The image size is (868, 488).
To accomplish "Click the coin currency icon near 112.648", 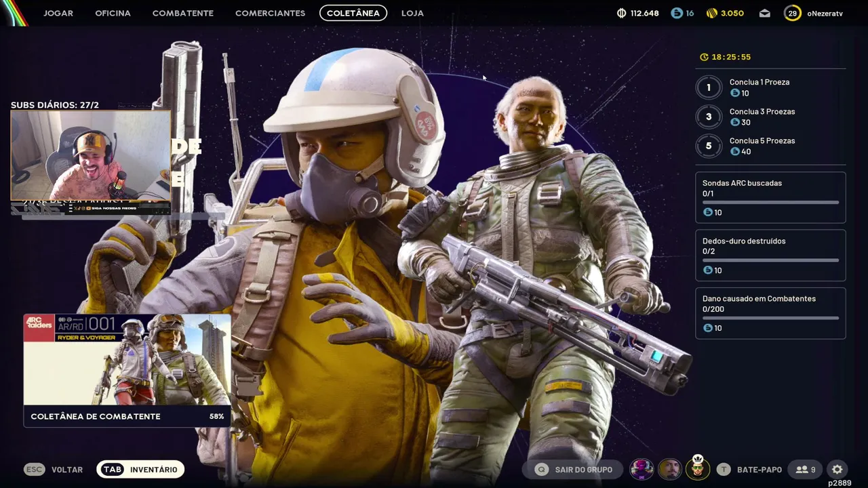I will tap(622, 13).
